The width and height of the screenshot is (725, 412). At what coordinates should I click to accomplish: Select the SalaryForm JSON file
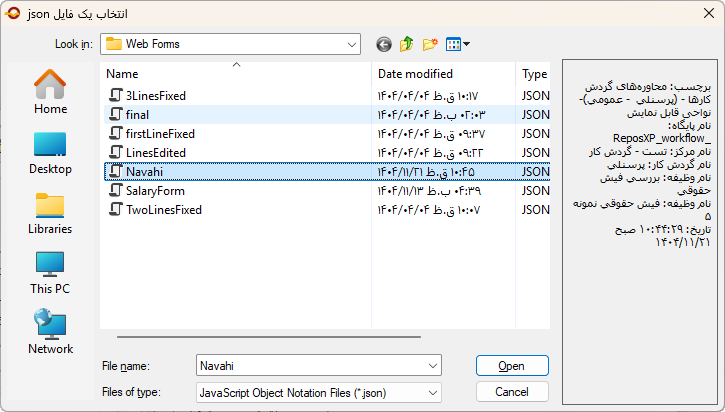[155, 191]
